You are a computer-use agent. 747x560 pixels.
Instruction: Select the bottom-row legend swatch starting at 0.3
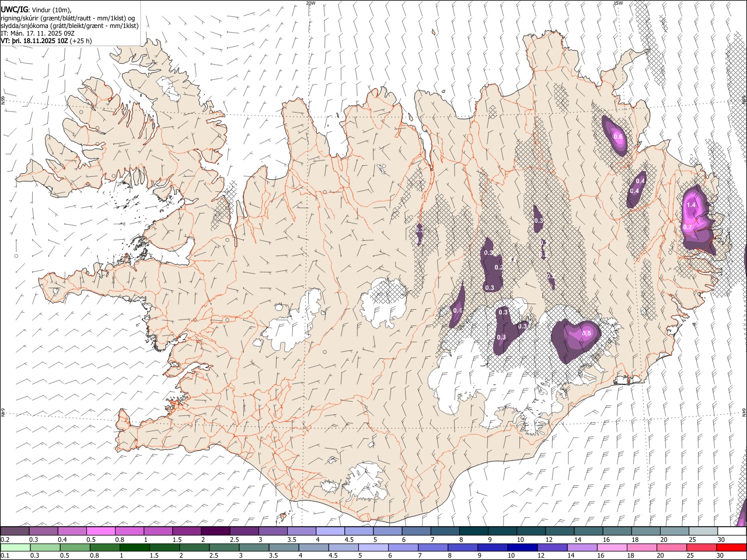[x=44, y=547]
